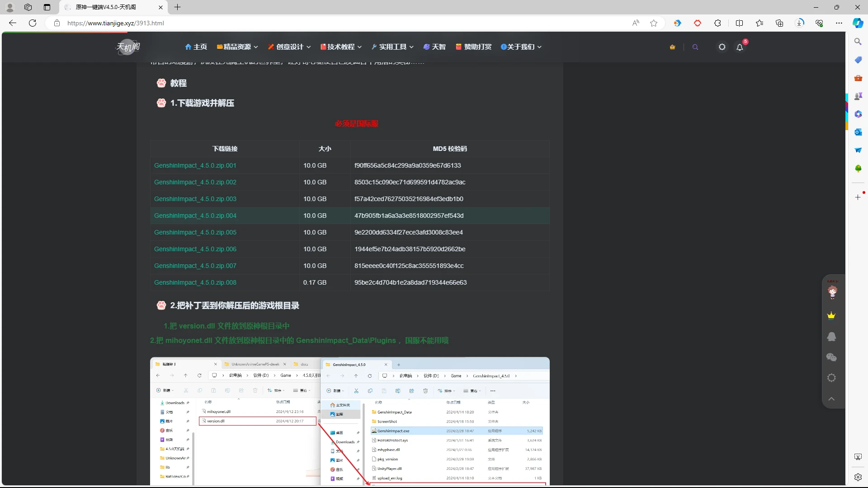Image resolution: width=868 pixels, height=488 pixels.
Task: Click the MD5 校验码 table header
Action: 450,149
